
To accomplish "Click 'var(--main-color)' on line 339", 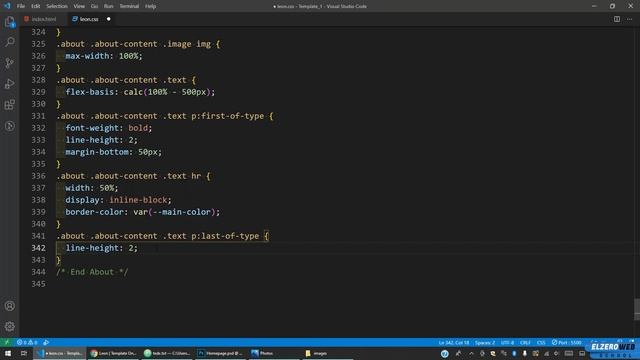I will (x=174, y=212).
